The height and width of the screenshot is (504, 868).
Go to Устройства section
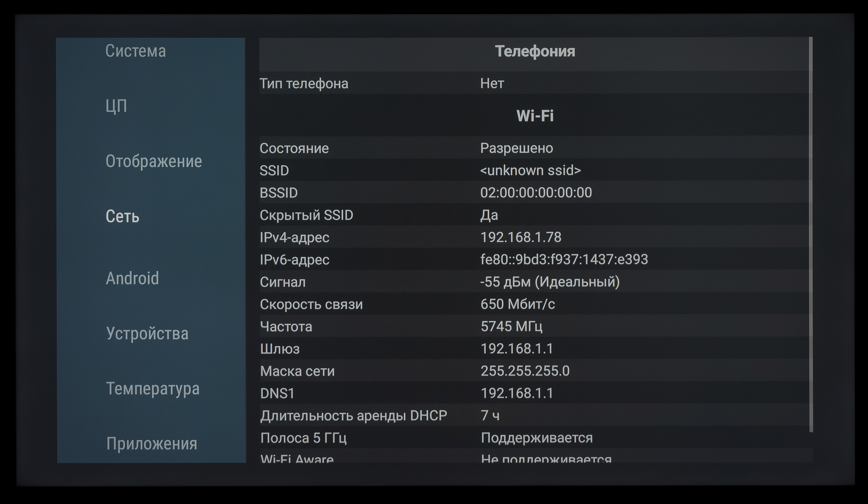[147, 333]
